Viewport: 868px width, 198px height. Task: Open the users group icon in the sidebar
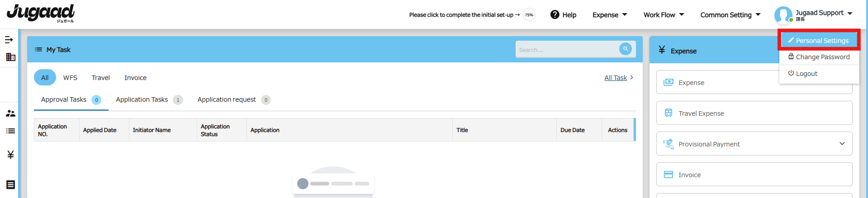pos(10,113)
